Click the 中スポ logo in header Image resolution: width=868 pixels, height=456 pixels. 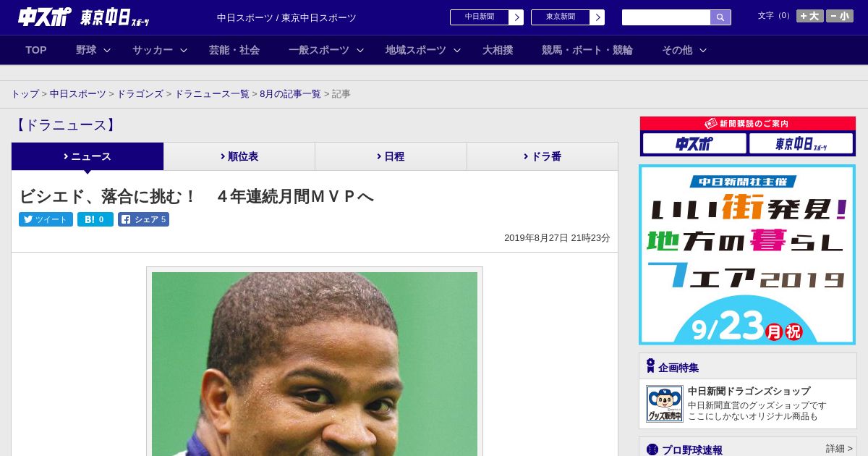coord(44,17)
